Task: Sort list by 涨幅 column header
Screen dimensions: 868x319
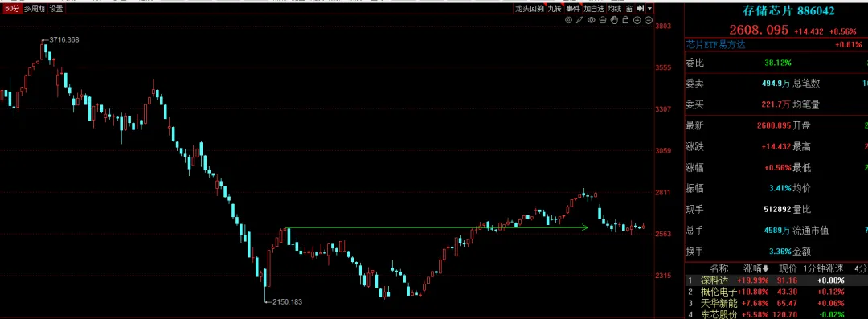Action: [756, 268]
